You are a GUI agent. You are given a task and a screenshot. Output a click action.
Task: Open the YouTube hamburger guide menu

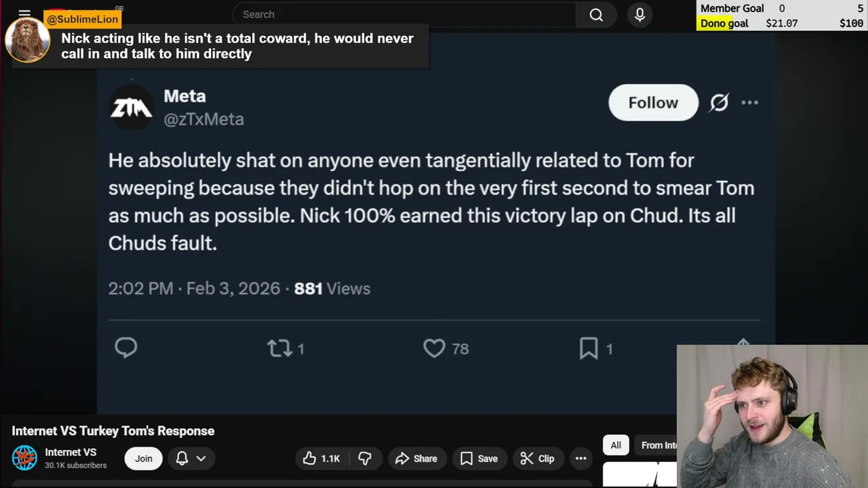click(x=24, y=14)
